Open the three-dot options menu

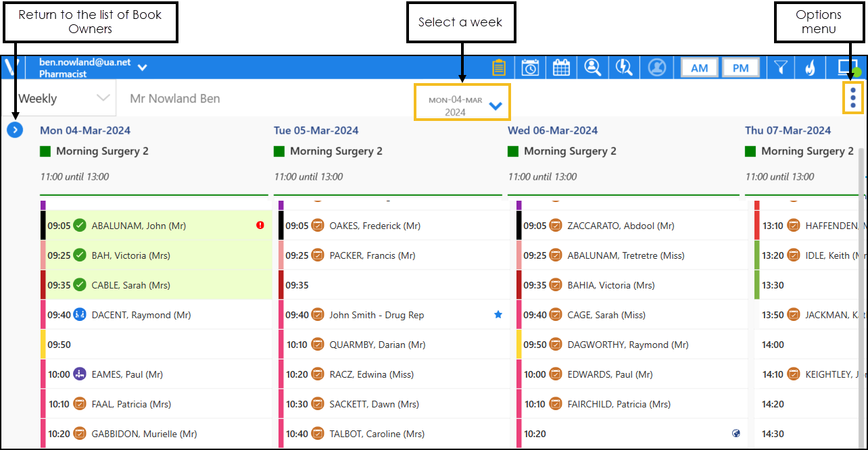(x=853, y=99)
